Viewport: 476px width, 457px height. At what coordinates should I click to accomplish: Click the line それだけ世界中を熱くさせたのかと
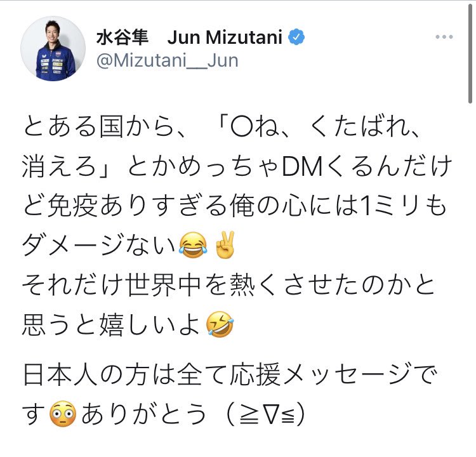[228, 285]
